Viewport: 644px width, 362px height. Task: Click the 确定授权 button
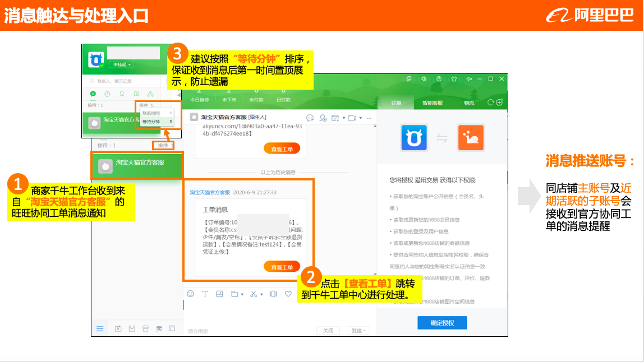pos(443,323)
